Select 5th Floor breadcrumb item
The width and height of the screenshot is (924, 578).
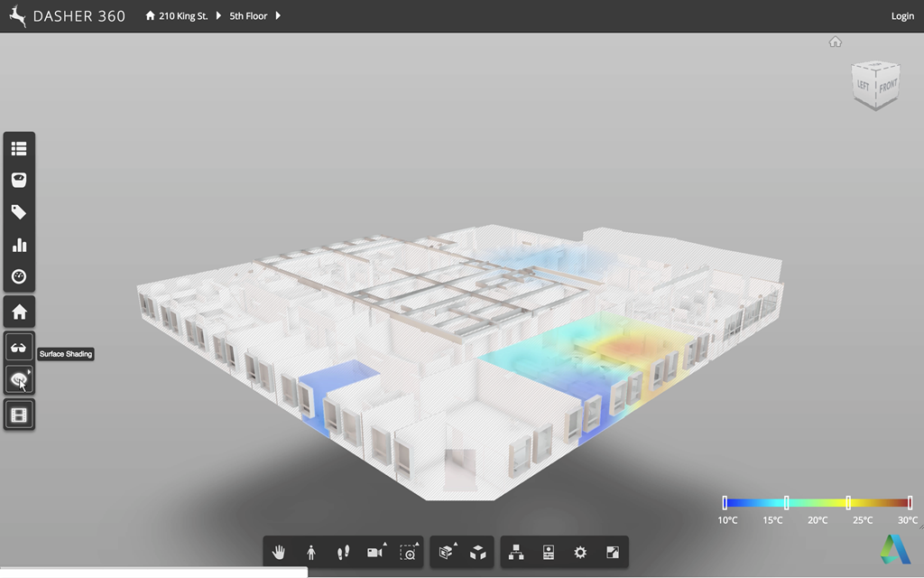point(248,16)
